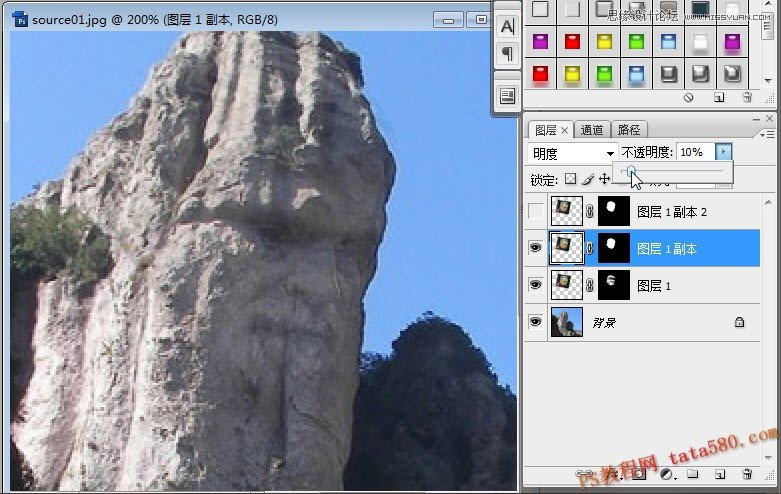Clear style with the no-style icon
The width and height of the screenshot is (781, 494).
(x=689, y=98)
